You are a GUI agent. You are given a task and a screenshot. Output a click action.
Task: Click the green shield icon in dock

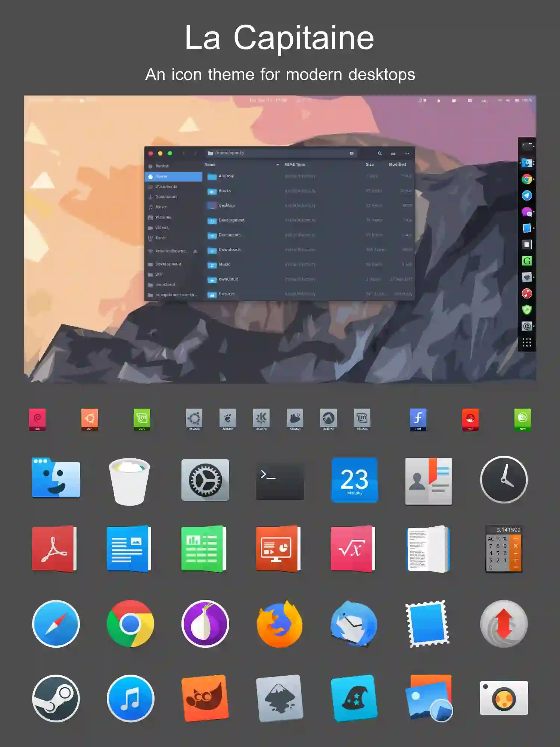pos(527,310)
